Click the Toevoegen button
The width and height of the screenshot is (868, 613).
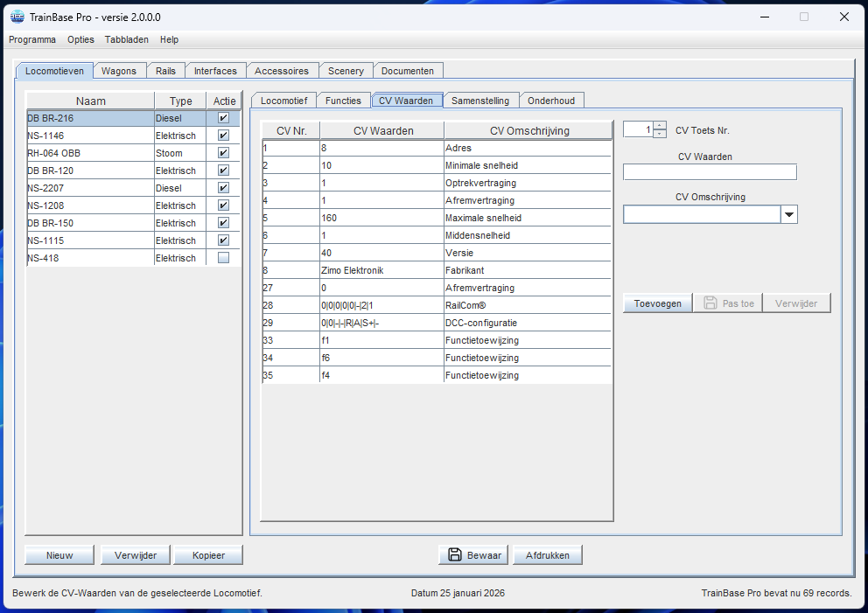coord(657,303)
